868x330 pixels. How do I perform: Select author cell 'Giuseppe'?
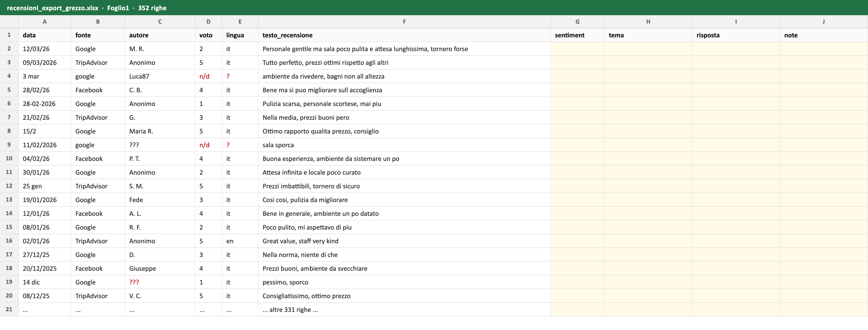point(160,268)
